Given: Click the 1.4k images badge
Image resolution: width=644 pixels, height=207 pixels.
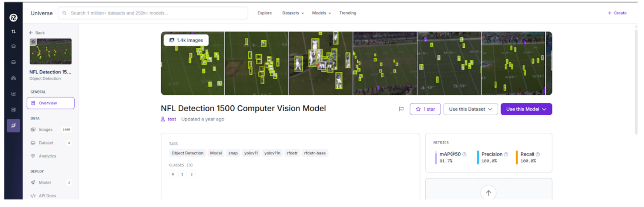Looking at the screenshot, I should pyautogui.click(x=186, y=40).
